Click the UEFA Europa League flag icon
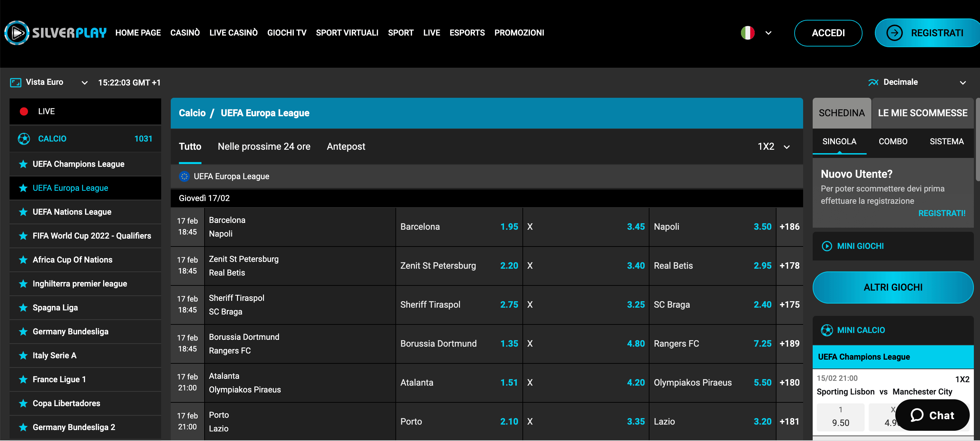 [185, 176]
